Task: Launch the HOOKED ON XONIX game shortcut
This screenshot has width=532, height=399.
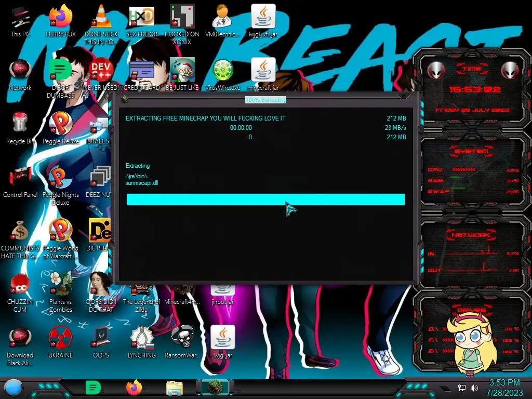Action: click(182, 24)
